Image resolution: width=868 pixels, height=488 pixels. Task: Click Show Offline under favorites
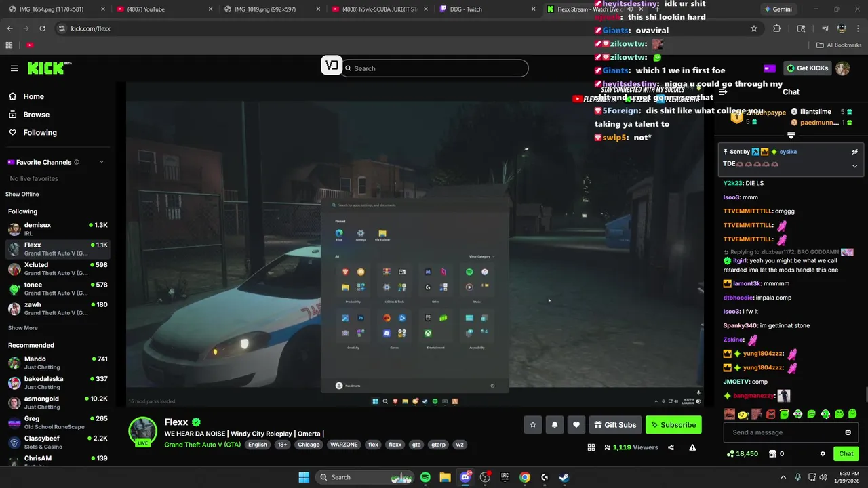click(x=22, y=195)
